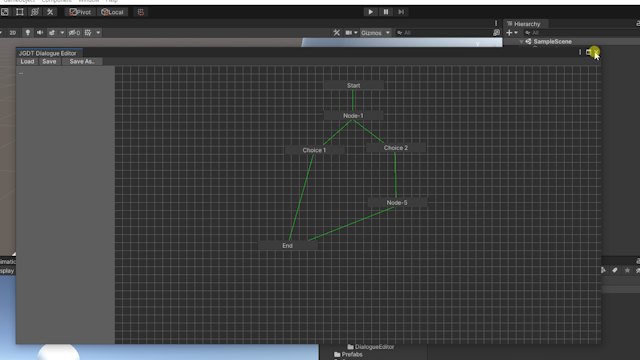Click the Load button
This screenshot has height=360, width=640.
pos(27,62)
